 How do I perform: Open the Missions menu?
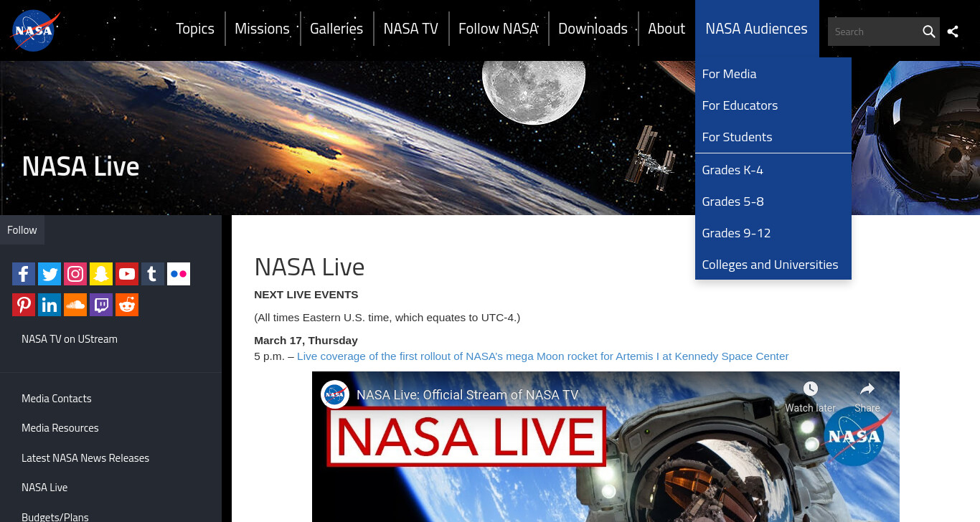pos(262,29)
